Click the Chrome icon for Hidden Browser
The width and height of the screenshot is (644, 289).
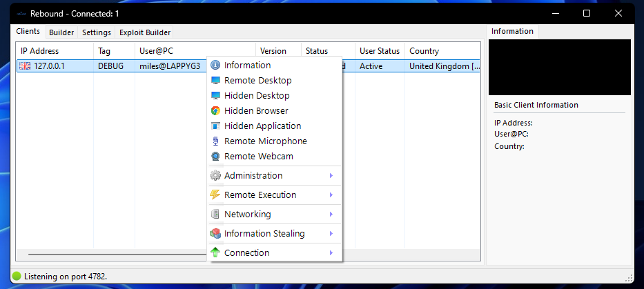(x=215, y=111)
